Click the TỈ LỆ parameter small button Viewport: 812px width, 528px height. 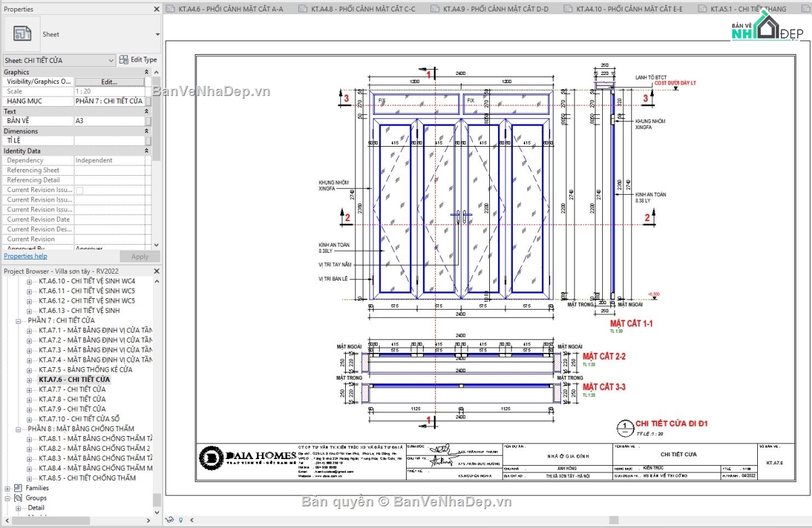coord(148,141)
